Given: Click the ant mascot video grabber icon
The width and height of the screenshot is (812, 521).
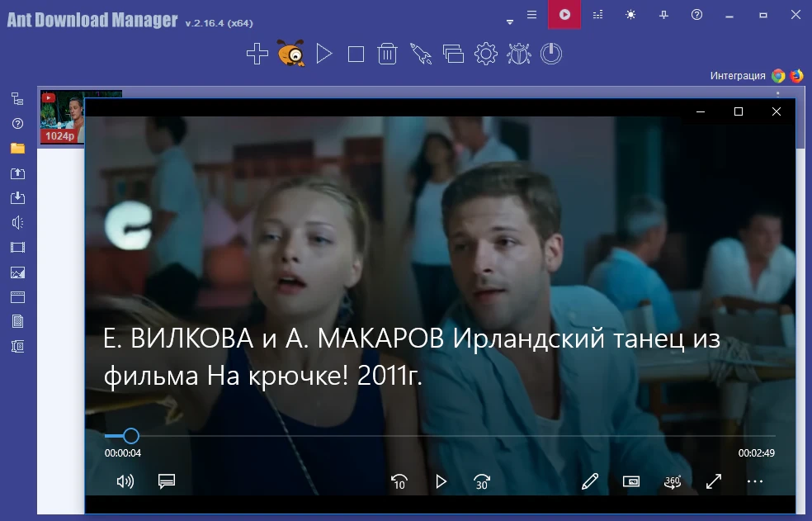Looking at the screenshot, I should 291,53.
